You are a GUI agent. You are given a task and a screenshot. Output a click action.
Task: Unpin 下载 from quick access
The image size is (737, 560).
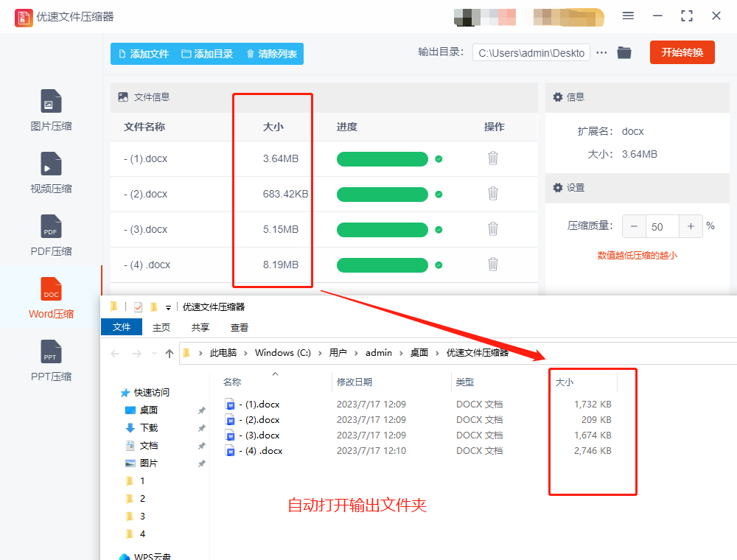tap(200, 427)
